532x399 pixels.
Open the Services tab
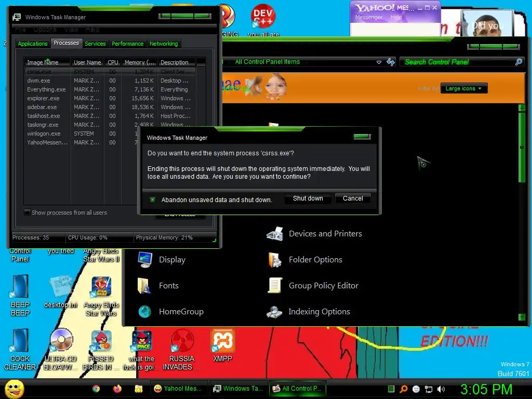click(x=95, y=44)
